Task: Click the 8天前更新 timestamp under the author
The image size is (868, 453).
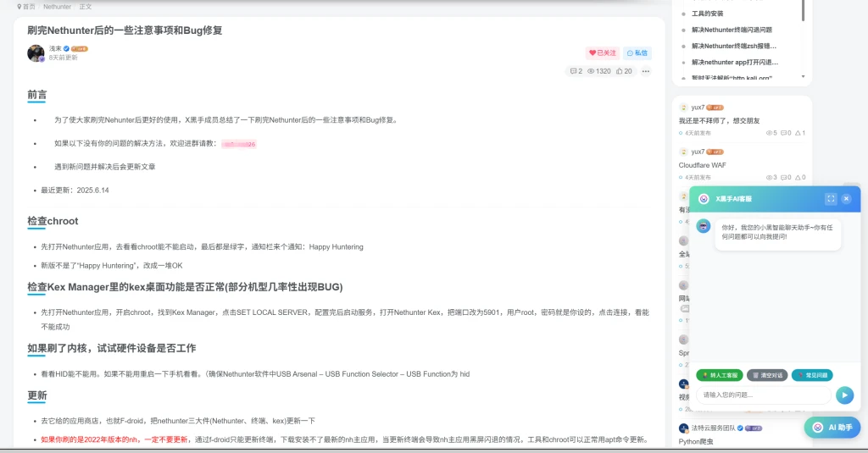Action: click(x=63, y=58)
